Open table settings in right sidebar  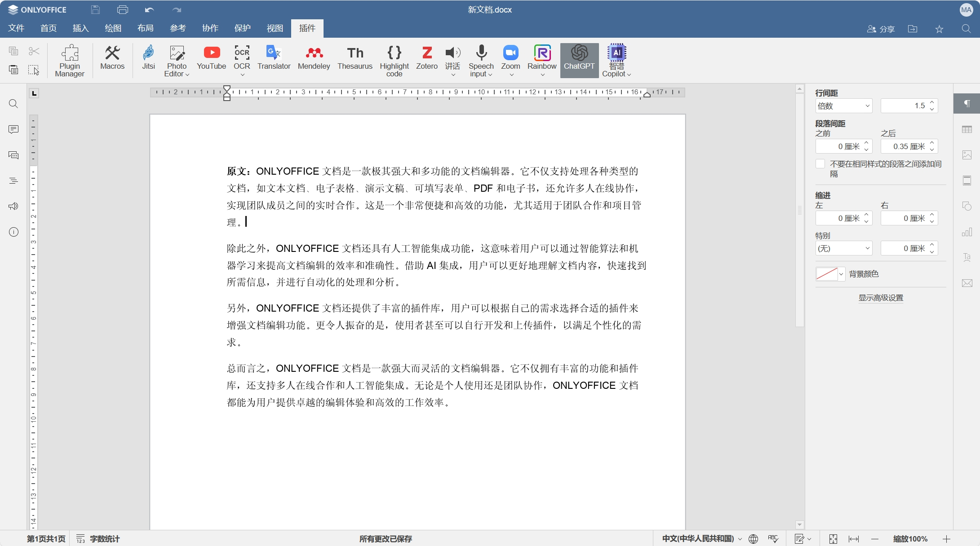click(x=967, y=129)
